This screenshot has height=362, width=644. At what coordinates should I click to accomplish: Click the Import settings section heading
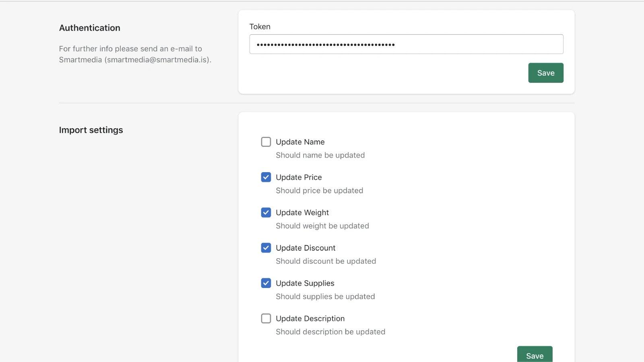(x=91, y=130)
